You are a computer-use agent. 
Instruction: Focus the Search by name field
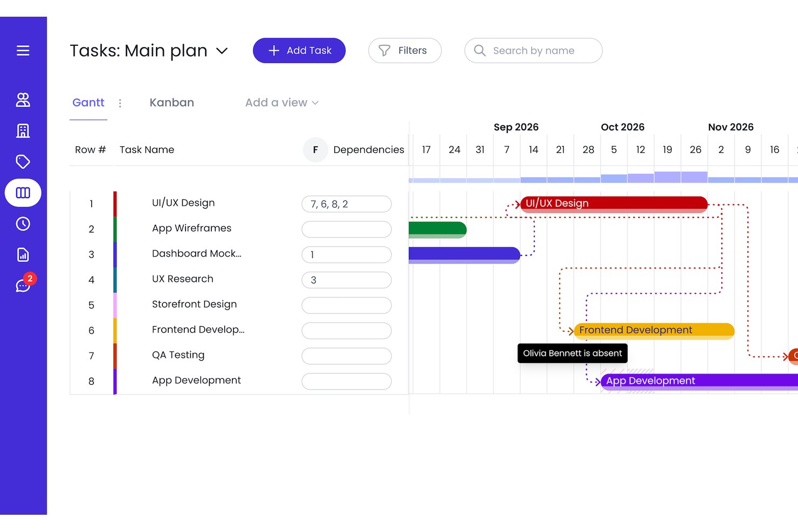[x=533, y=51]
